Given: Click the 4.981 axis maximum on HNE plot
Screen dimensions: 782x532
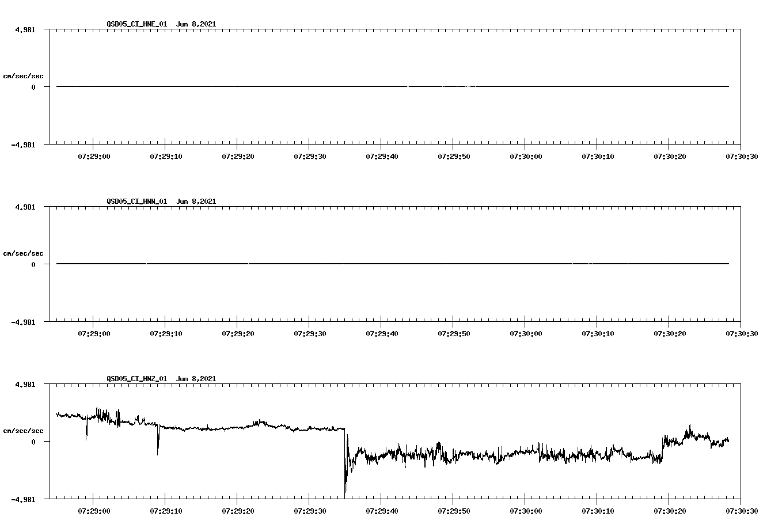Looking at the screenshot, I should [x=25, y=29].
